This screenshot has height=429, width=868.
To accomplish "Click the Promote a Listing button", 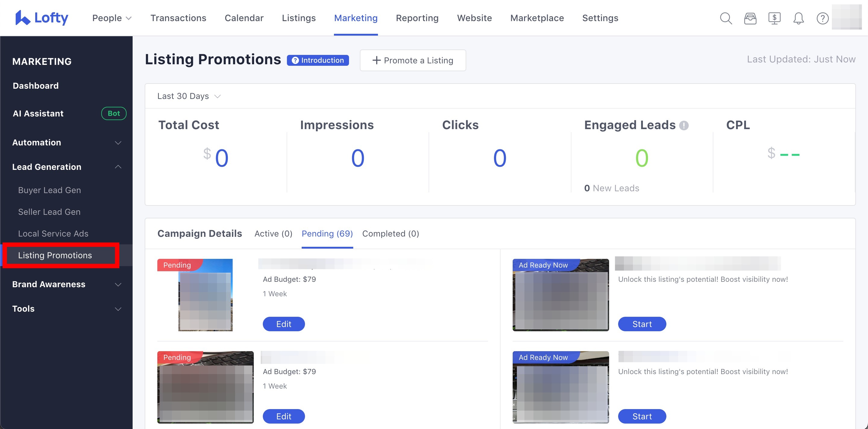I will click(412, 60).
